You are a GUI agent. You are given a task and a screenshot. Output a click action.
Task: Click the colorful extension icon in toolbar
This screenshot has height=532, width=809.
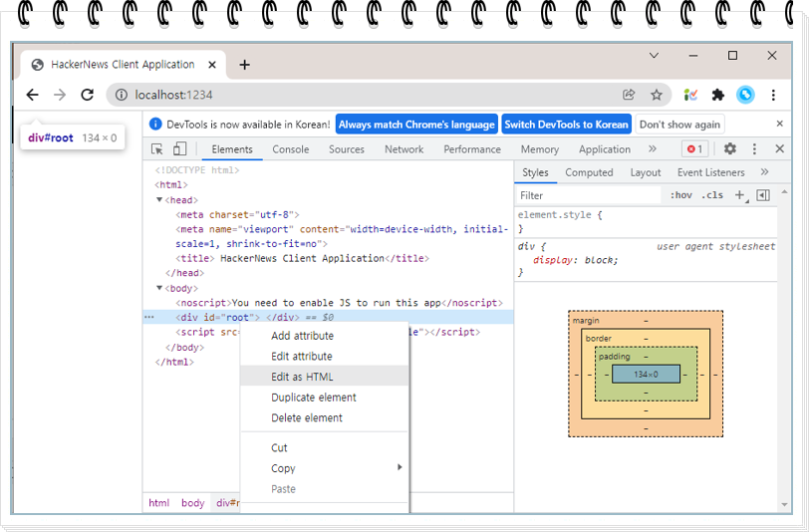[690, 95]
